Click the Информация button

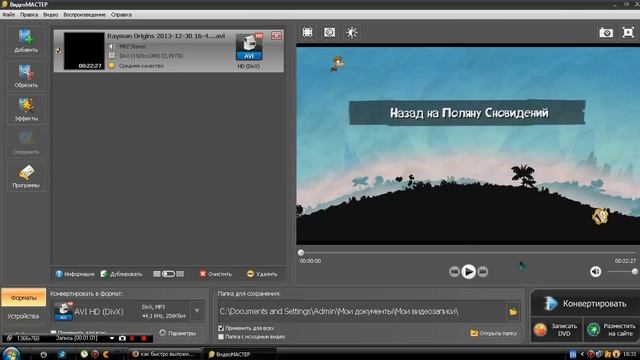75,274
